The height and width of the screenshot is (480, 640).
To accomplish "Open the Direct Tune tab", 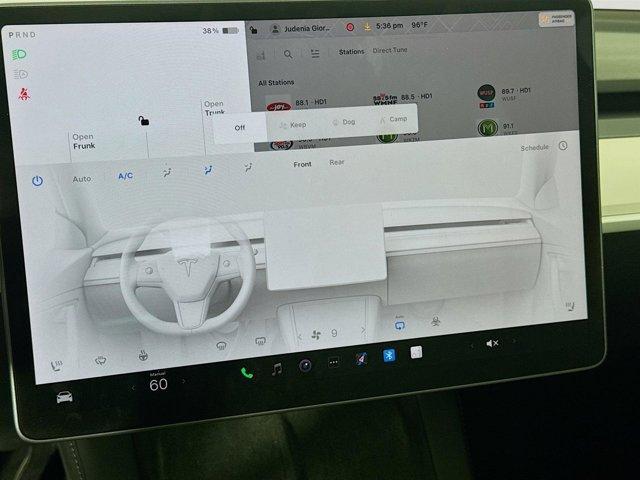I will tap(390, 50).
